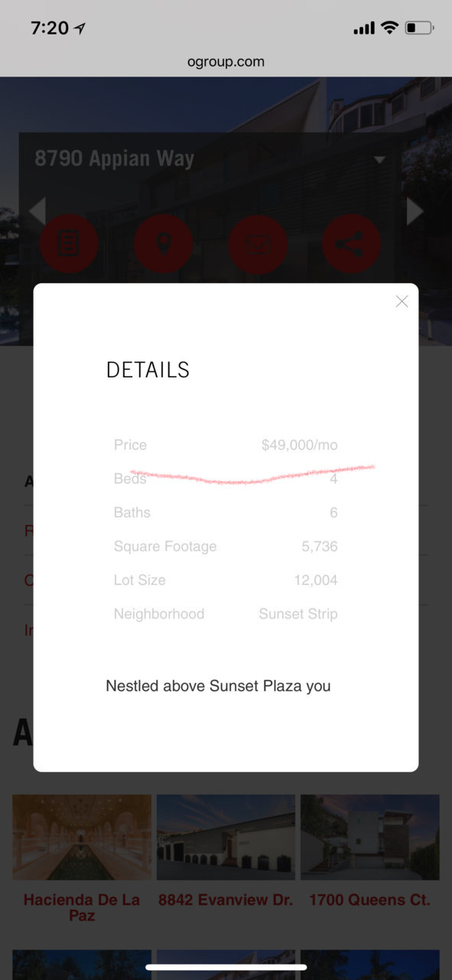Image resolution: width=452 pixels, height=980 pixels.
Task: Open the red document details icon
Action: point(69,244)
